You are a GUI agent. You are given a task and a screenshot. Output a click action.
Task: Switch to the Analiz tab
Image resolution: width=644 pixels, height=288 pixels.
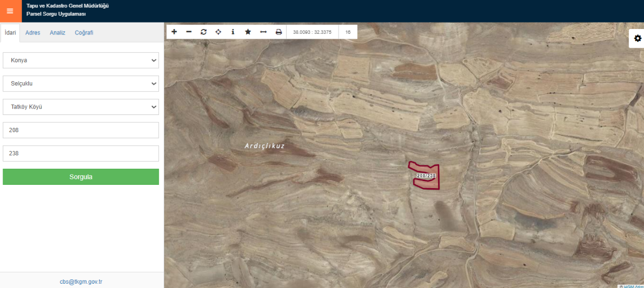[57, 33]
